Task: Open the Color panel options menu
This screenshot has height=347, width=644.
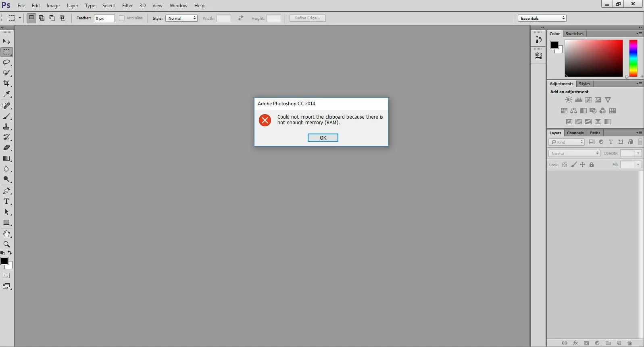Action: point(639,33)
